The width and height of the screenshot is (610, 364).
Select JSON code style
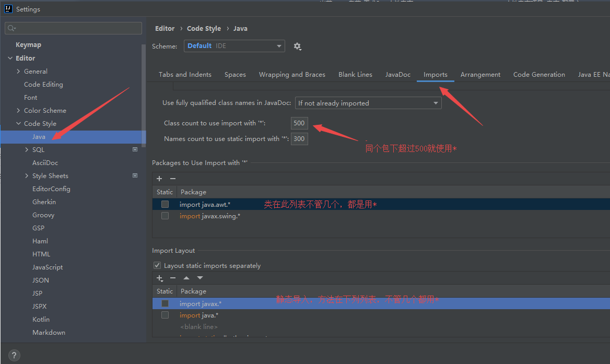point(40,280)
